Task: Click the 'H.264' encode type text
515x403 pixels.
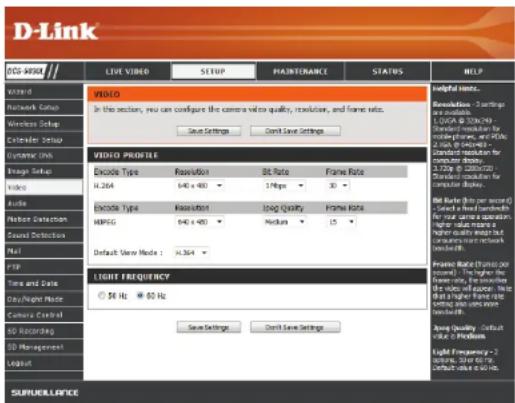Action: [104, 186]
